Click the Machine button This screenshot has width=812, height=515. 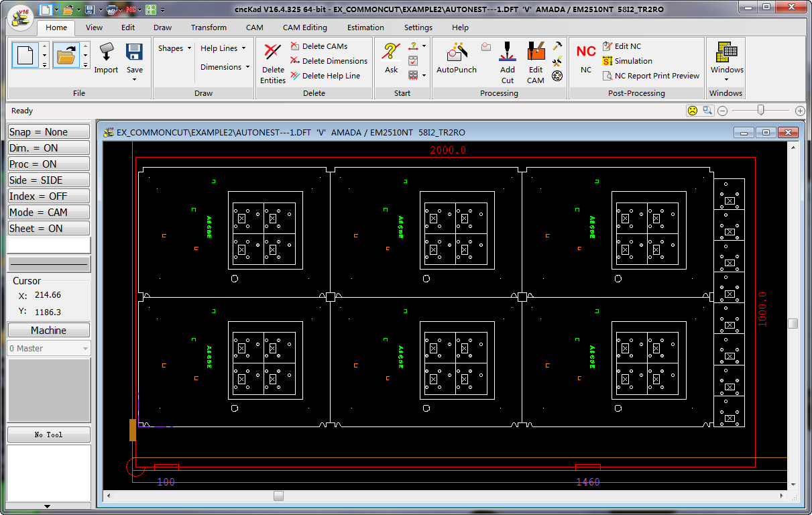48,331
